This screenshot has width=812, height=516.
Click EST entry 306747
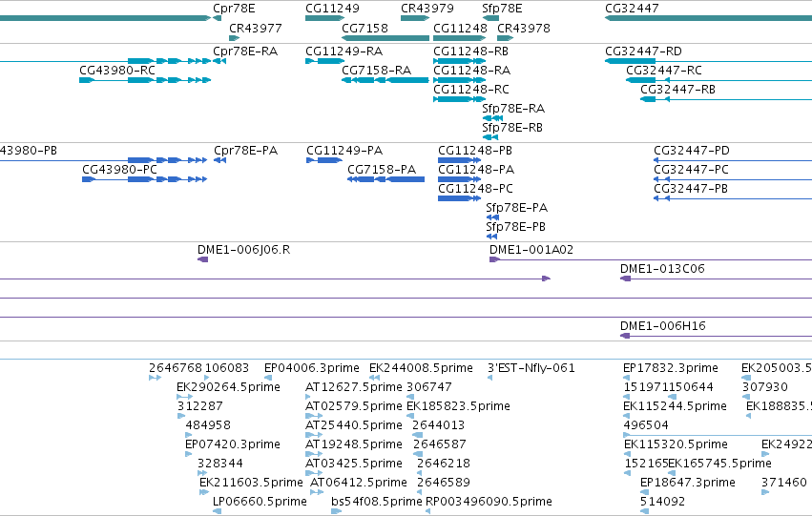tap(428, 387)
